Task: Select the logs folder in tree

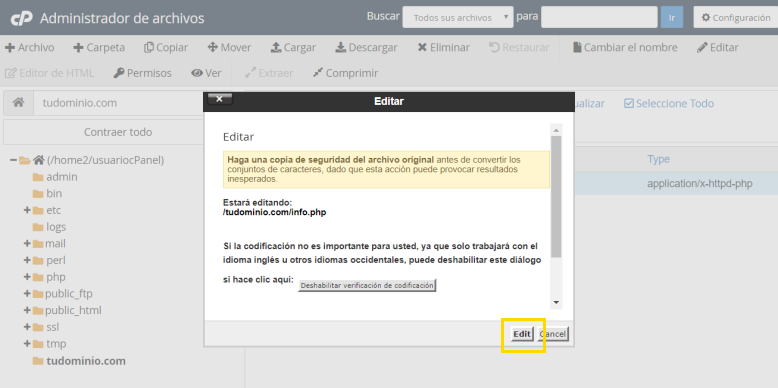Action: [x=50, y=227]
